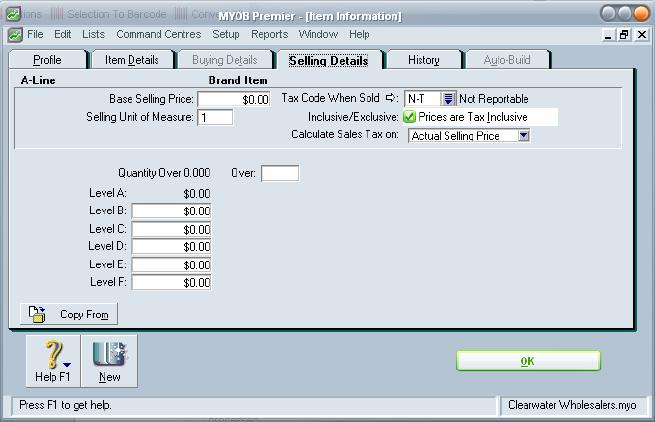This screenshot has width=655, height=422.
Task: Click the A-Line item heading
Action: [x=38, y=80]
